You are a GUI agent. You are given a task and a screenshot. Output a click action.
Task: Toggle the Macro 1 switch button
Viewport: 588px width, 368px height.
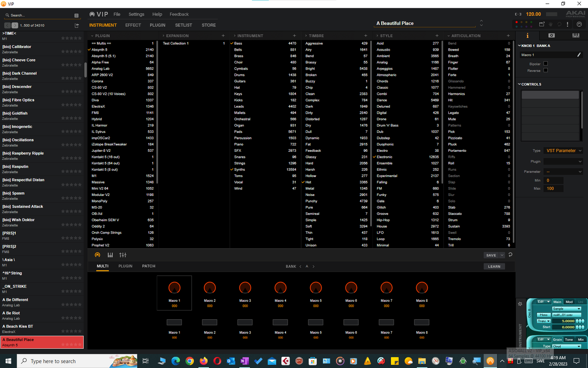(x=174, y=322)
